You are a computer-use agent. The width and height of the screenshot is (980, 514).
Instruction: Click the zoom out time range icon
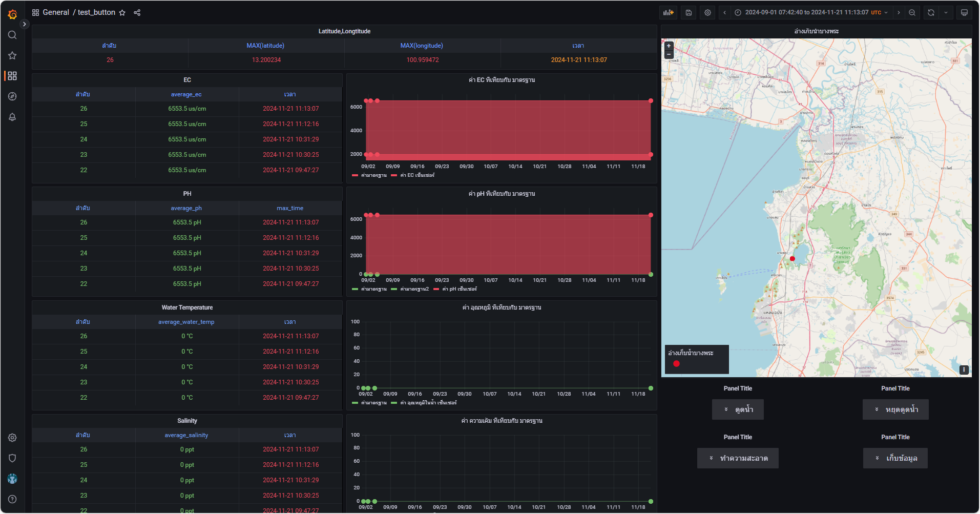pos(912,13)
